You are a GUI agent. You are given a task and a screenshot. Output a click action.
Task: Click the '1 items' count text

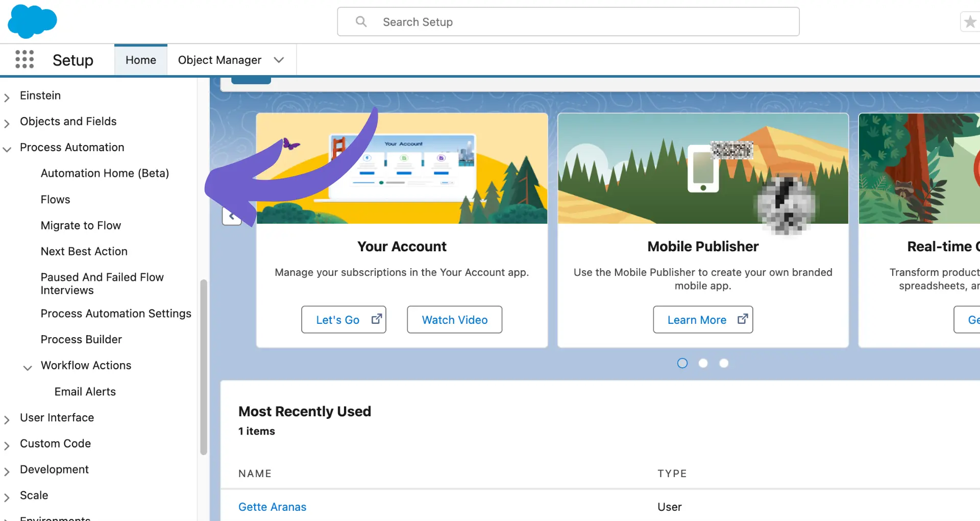coord(256,431)
